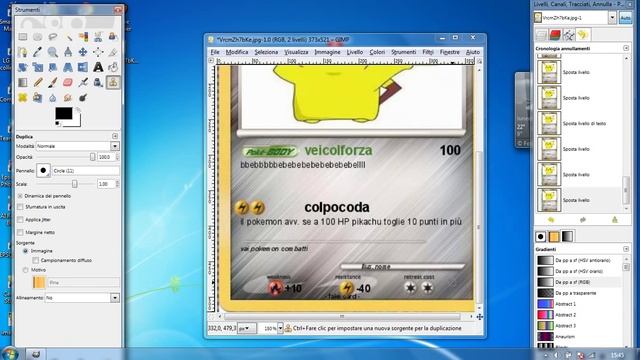The image size is (640, 360).
Task: Select the Select by Color tool
Action: click(83, 37)
